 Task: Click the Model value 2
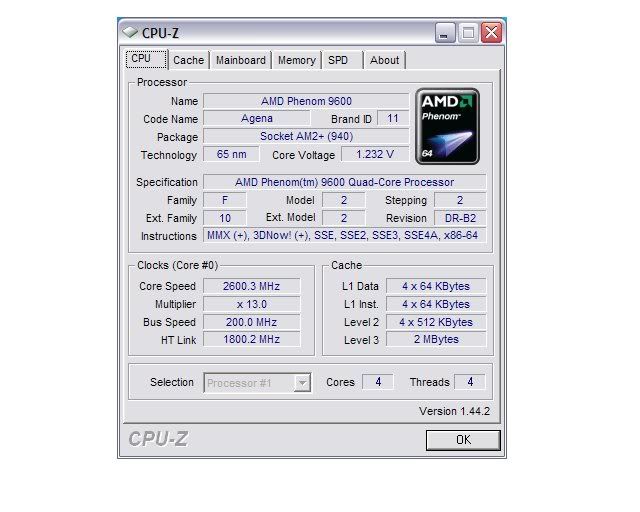click(x=344, y=200)
